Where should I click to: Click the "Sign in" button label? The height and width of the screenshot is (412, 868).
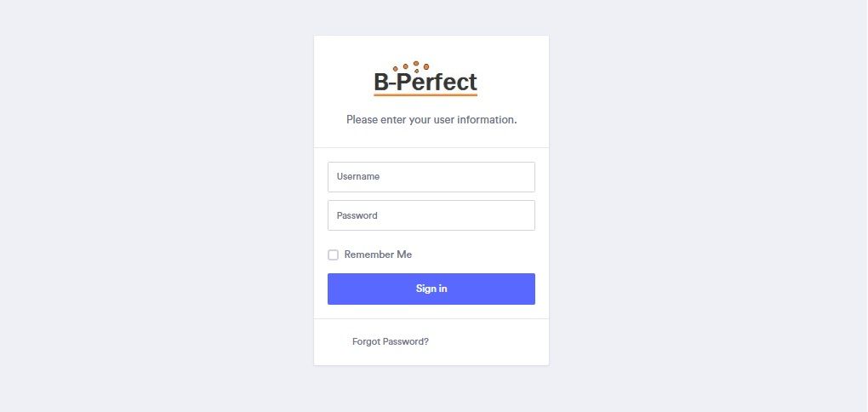click(x=431, y=289)
